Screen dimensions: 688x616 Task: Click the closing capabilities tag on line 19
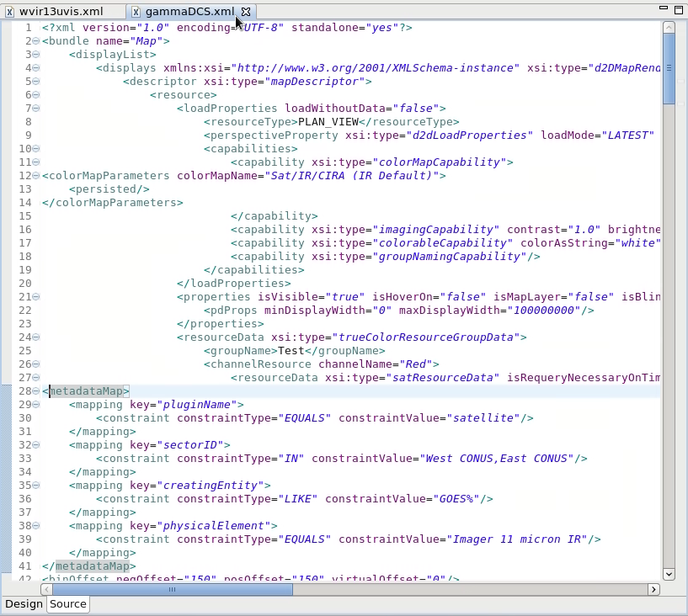pyautogui.click(x=254, y=270)
